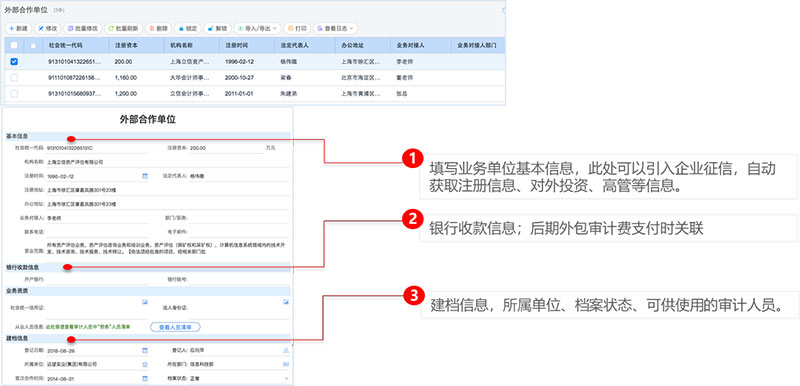Click the 法定代表人 input field in form

pyautogui.click(x=239, y=176)
